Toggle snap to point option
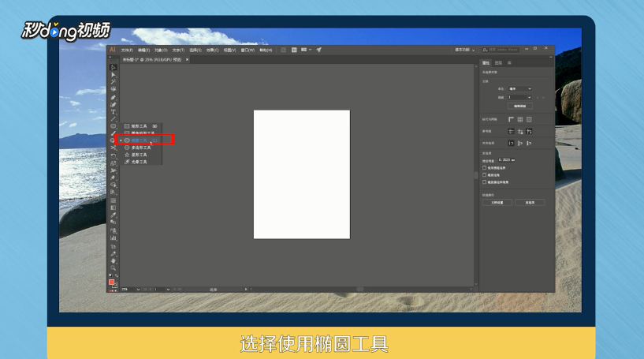 (511, 143)
